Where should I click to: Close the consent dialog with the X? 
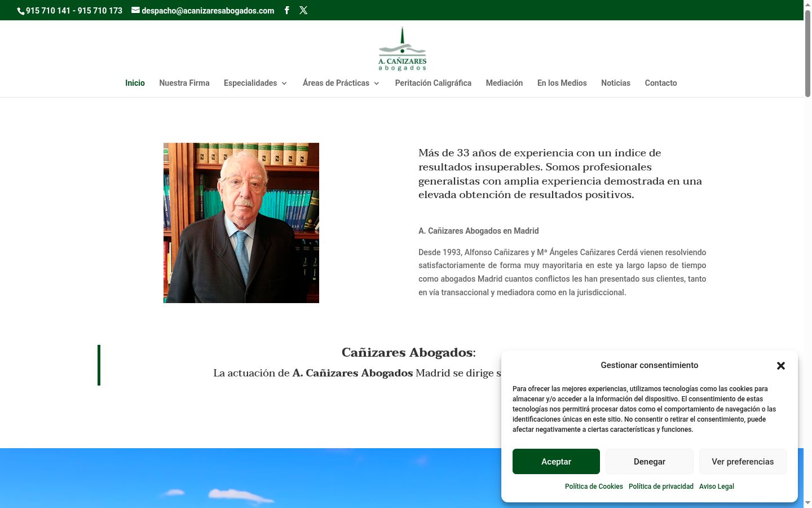point(781,366)
